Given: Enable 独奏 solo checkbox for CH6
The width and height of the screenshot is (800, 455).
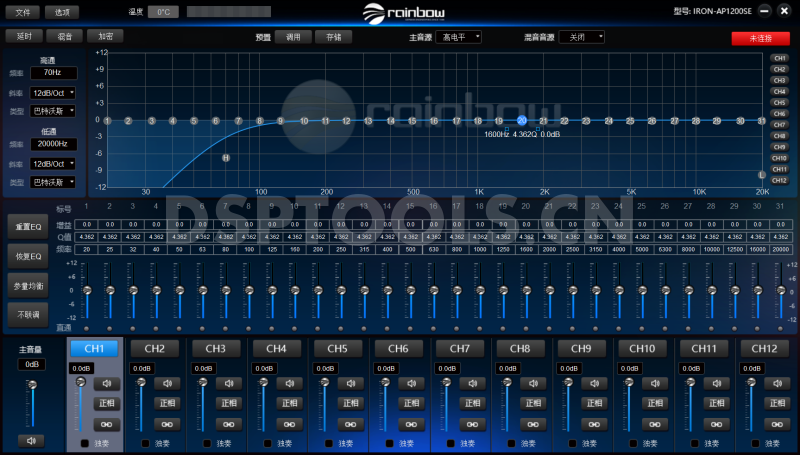Looking at the screenshot, I should (389, 443).
